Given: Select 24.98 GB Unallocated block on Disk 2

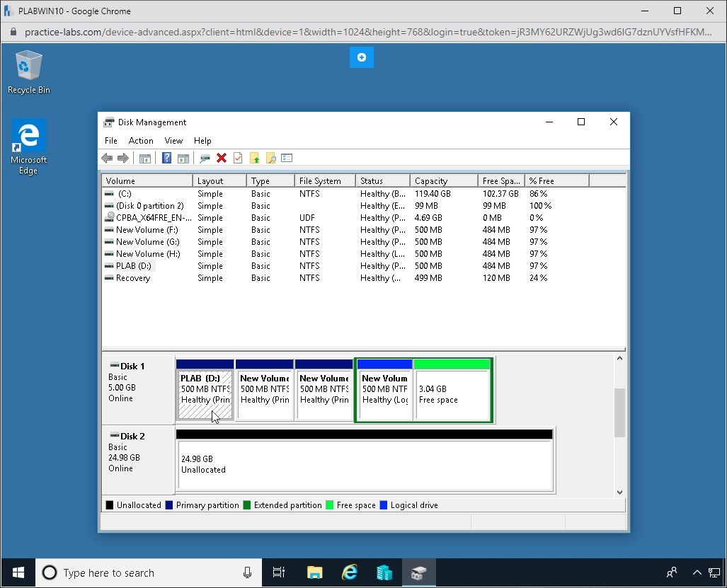Looking at the screenshot, I should pyautogui.click(x=365, y=460).
